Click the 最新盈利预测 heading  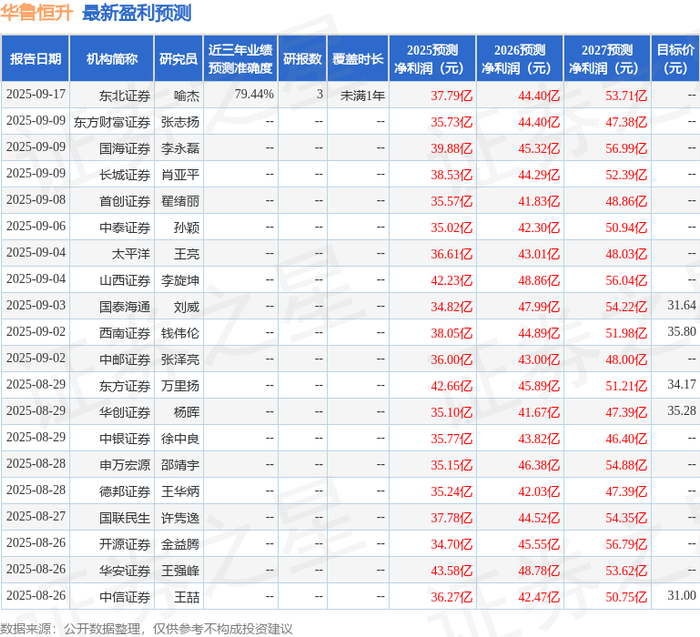[x=137, y=13]
